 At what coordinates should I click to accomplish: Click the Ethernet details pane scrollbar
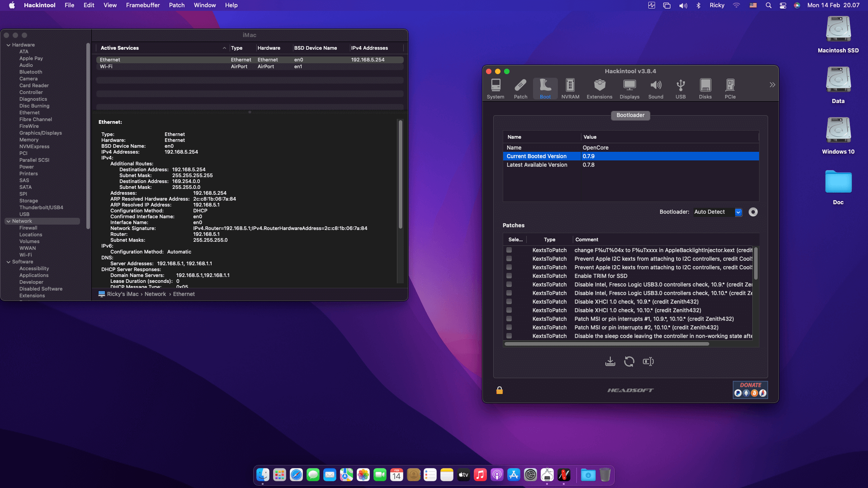pos(400,174)
